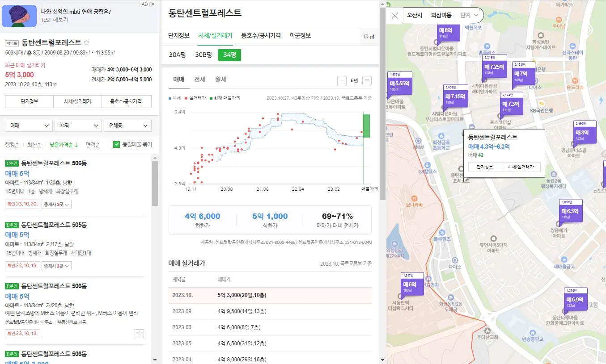Close the map location bar with X
Image resolution: width=606 pixels, height=364 pixels.
pyautogui.click(x=395, y=16)
